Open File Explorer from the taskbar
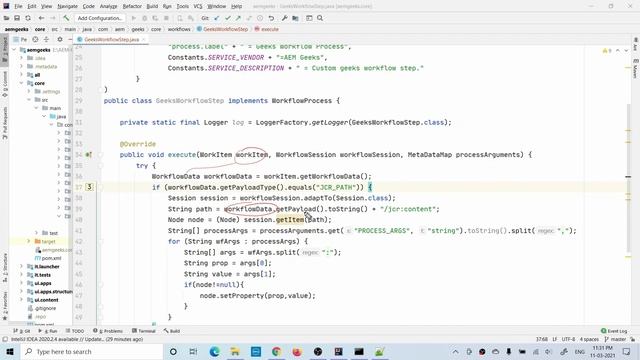Image resolution: width=640 pixels, height=360 pixels. click(x=235, y=351)
